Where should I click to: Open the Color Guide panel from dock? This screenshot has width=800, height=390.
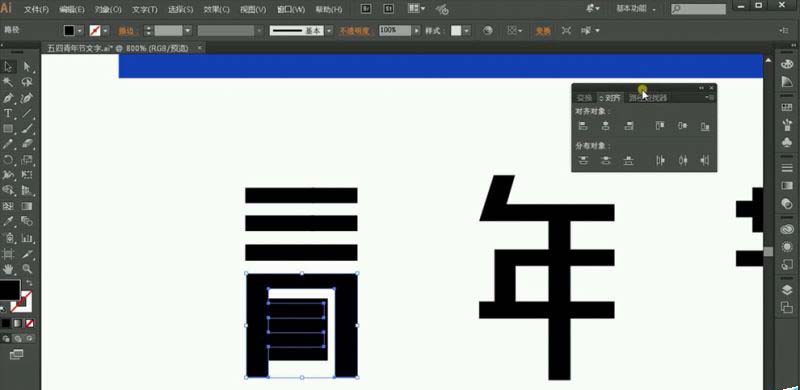tap(787, 82)
